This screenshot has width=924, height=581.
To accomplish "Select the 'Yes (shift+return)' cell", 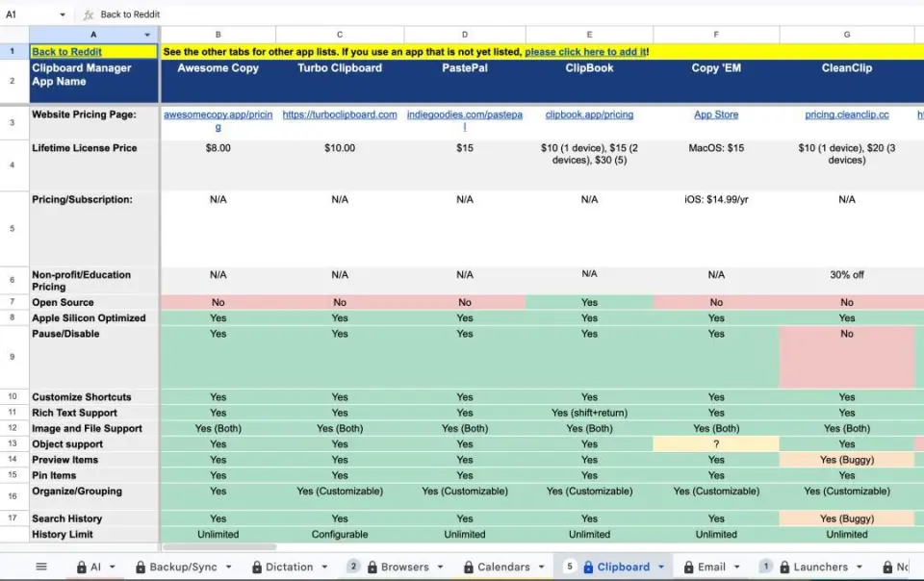I will [x=589, y=413].
